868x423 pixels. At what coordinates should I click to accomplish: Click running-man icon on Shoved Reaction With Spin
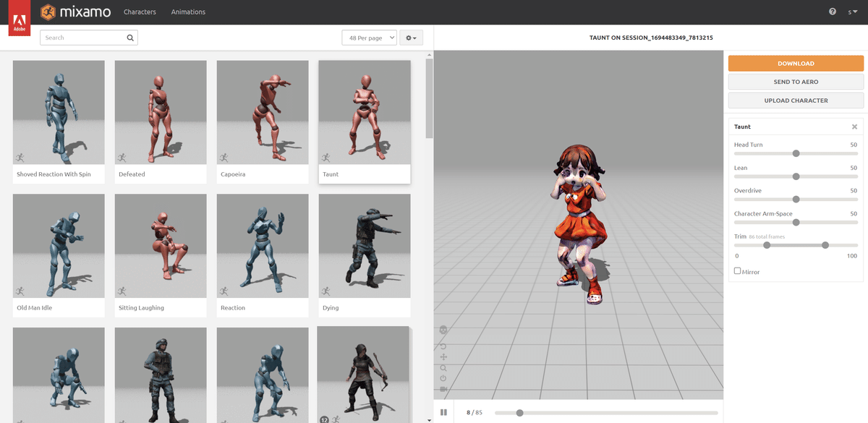[x=20, y=158]
